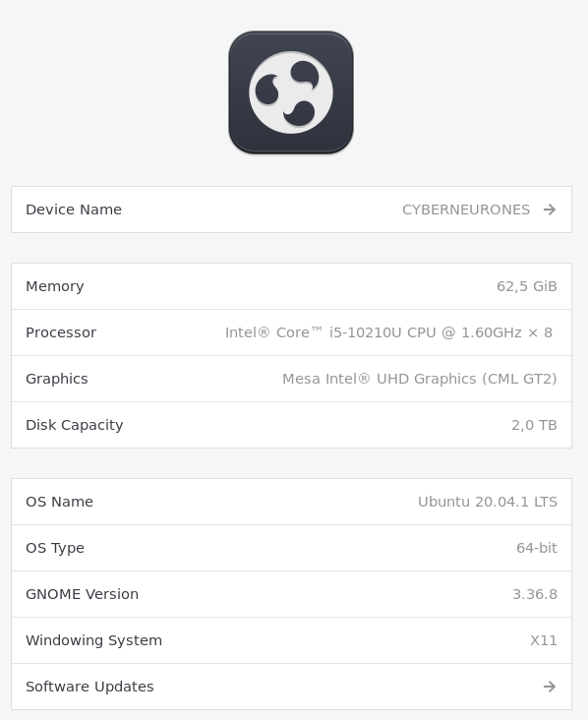
Task: Click the Intel Core i5-10210U processor value
Action: 388,332
